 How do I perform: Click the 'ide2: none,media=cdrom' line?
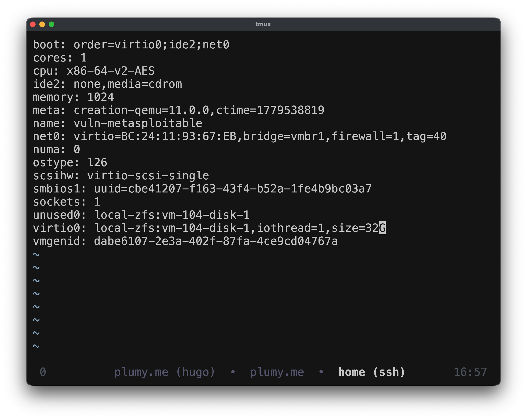pyautogui.click(x=107, y=84)
